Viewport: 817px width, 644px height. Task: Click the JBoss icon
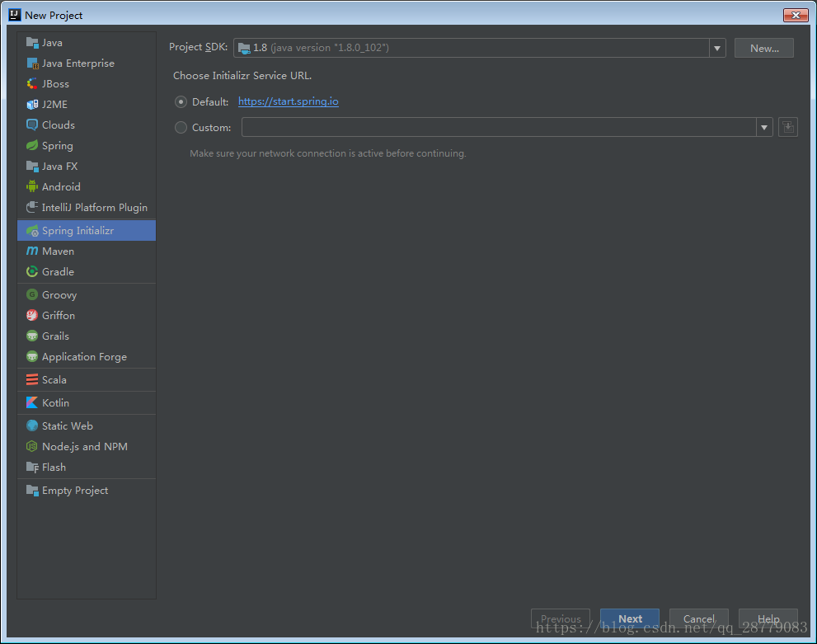[x=32, y=84]
